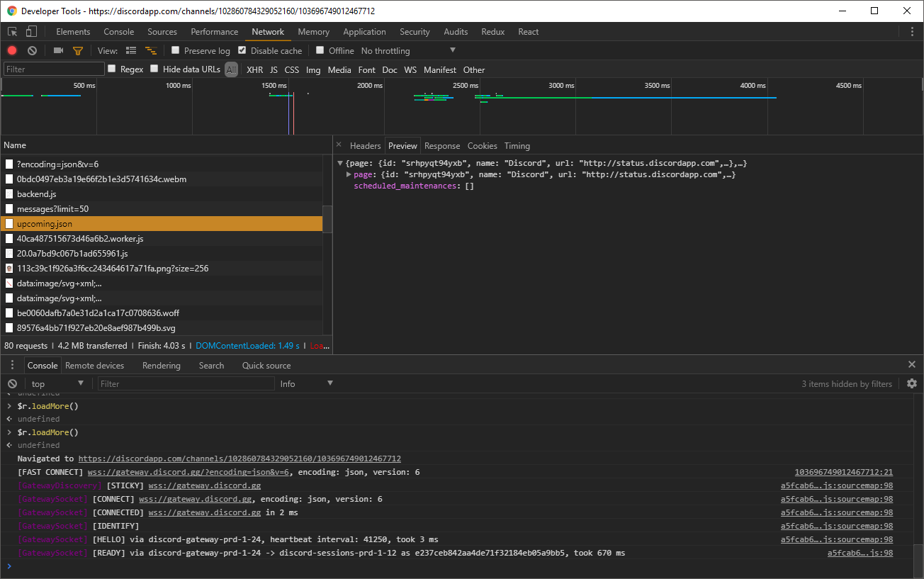924x579 pixels.
Task: Open a5fcab6 source link on the HELLO line
Action: click(837, 539)
